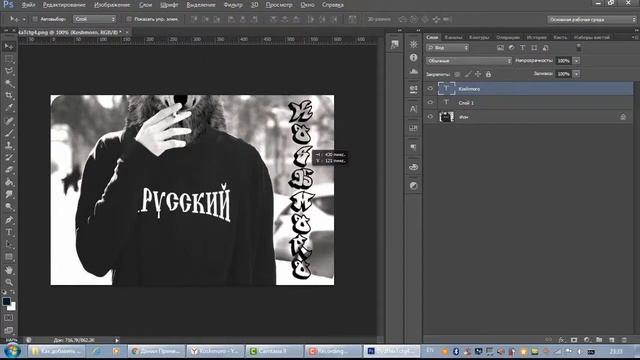Viewport: 640px width, 360px height.
Task: Select the Eyedropper tool
Action: pos(9,108)
